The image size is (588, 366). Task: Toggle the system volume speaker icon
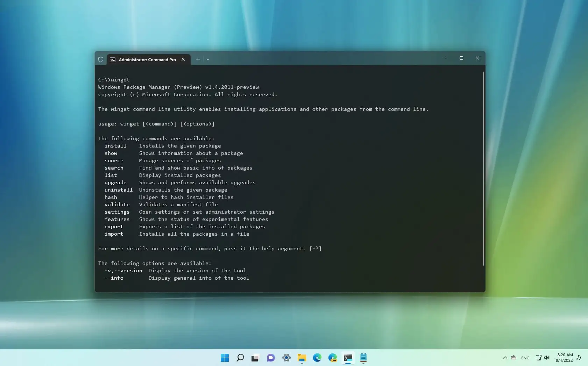[x=547, y=358]
